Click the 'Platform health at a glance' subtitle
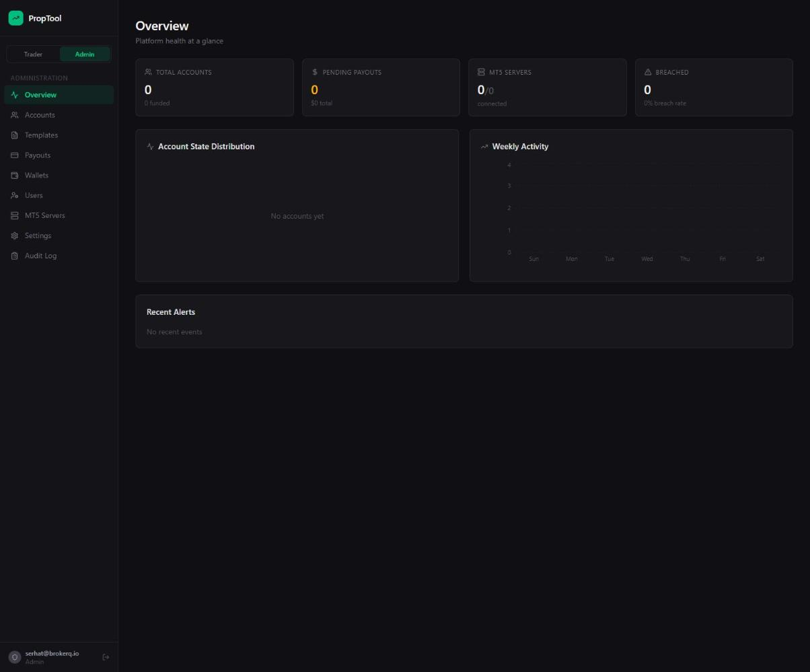The height and width of the screenshot is (672, 810). click(x=180, y=41)
